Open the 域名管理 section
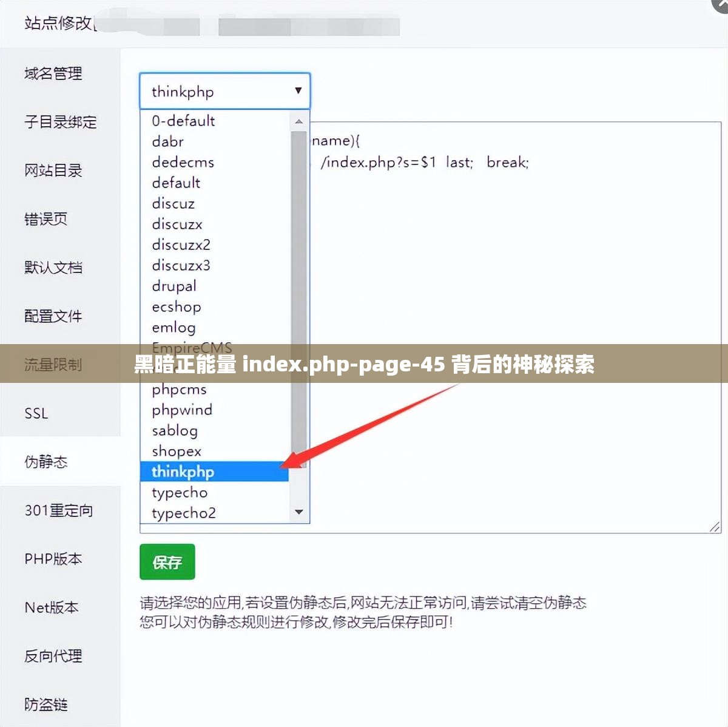Viewport: 728px width, 727px height. point(53,73)
